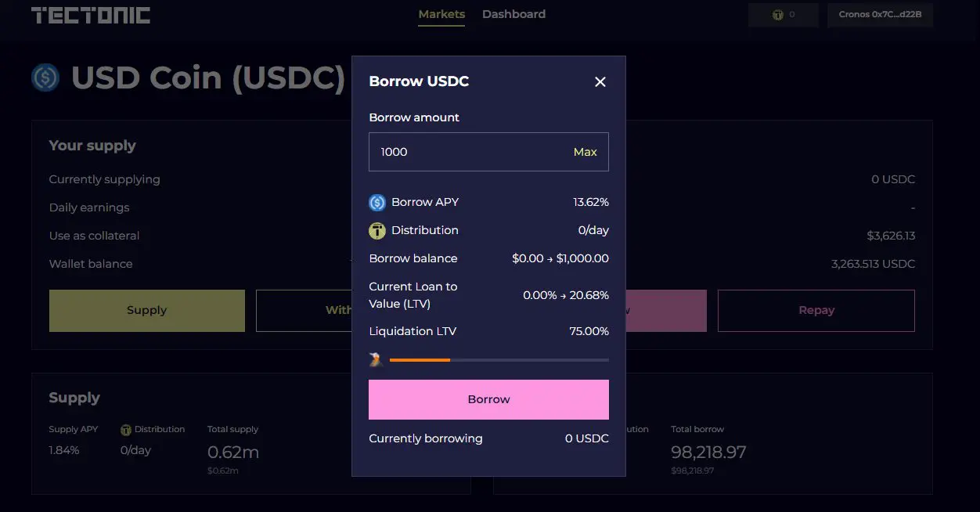Click the Distribution token icon in Supply panel
980x512 pixels.
[126, 430]
